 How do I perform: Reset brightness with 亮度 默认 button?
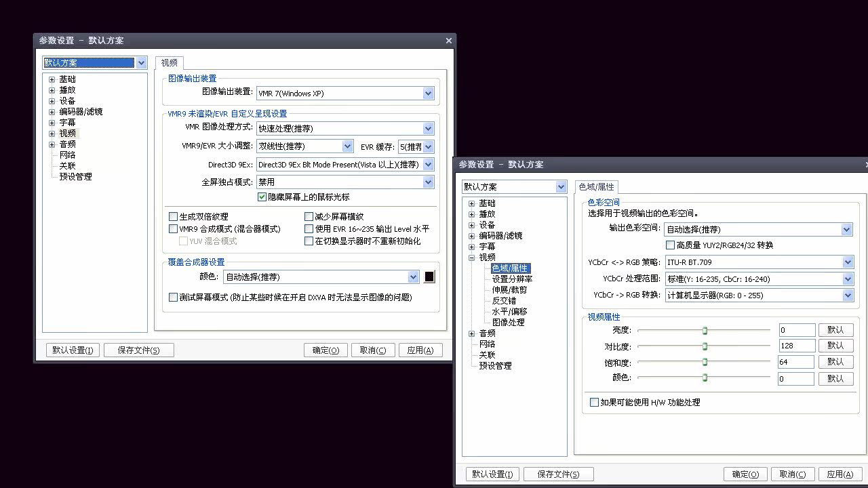tap(835, 330)
